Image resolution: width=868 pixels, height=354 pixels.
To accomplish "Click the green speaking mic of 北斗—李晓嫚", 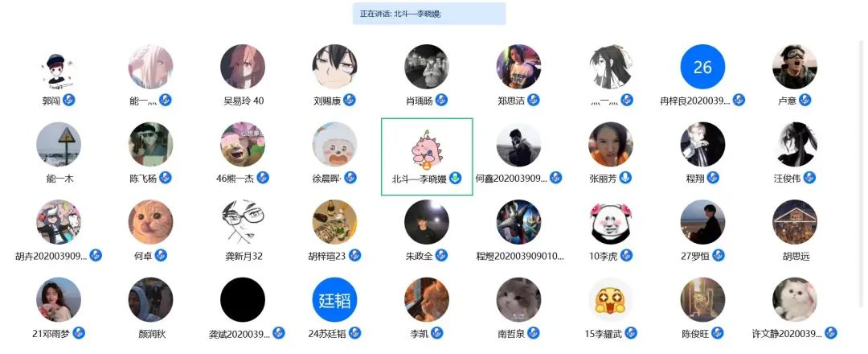I will (455, 178).
